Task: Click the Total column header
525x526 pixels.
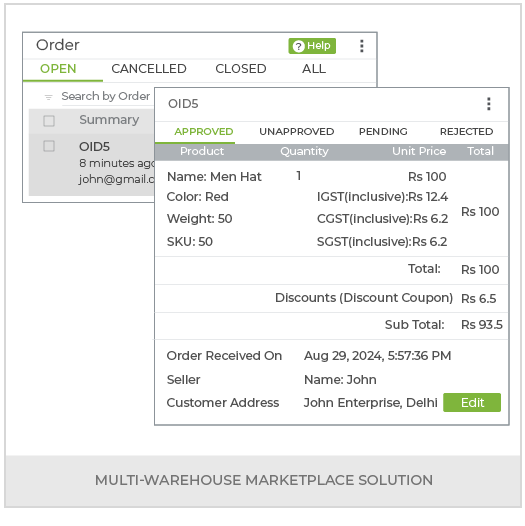Action: [x=480, y=151]
